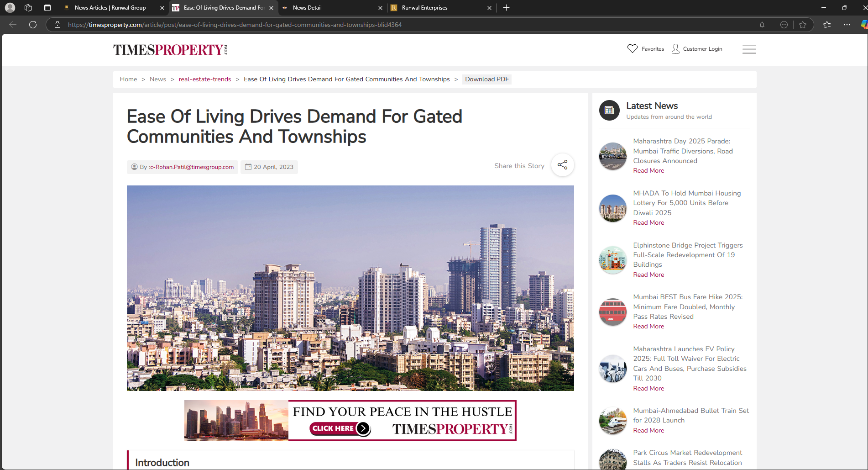This screenshot has height=470, width=868.
Task: Click the share story icon
Action: [562, 165]
